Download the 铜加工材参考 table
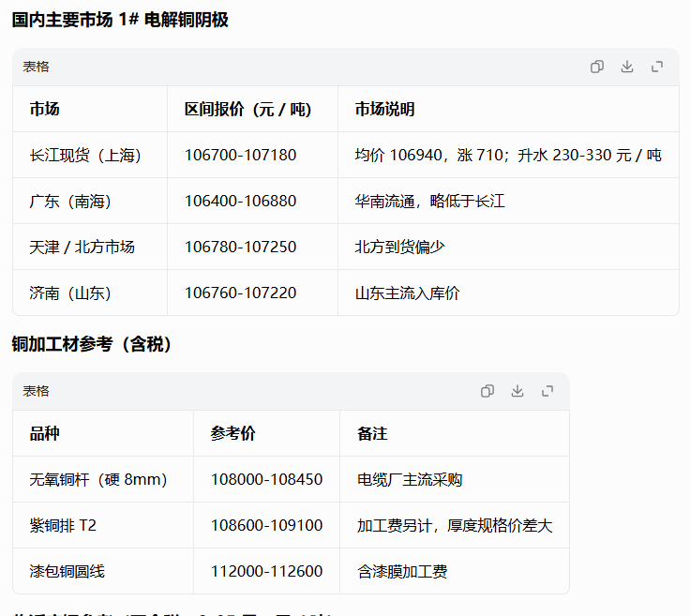The height and width of the screenshot is (616, 690). (517, 391)
